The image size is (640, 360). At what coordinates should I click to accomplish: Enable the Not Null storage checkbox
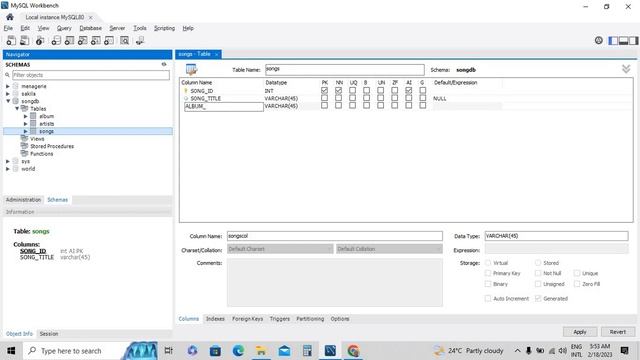[538, 273]
